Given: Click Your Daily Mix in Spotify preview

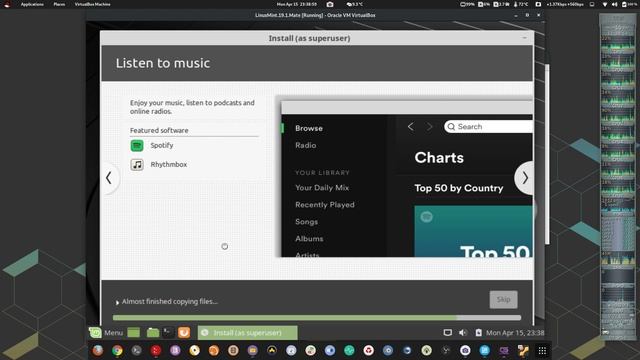Looking at the screenshot, I should pyautogui.click(x=322, y=188).
